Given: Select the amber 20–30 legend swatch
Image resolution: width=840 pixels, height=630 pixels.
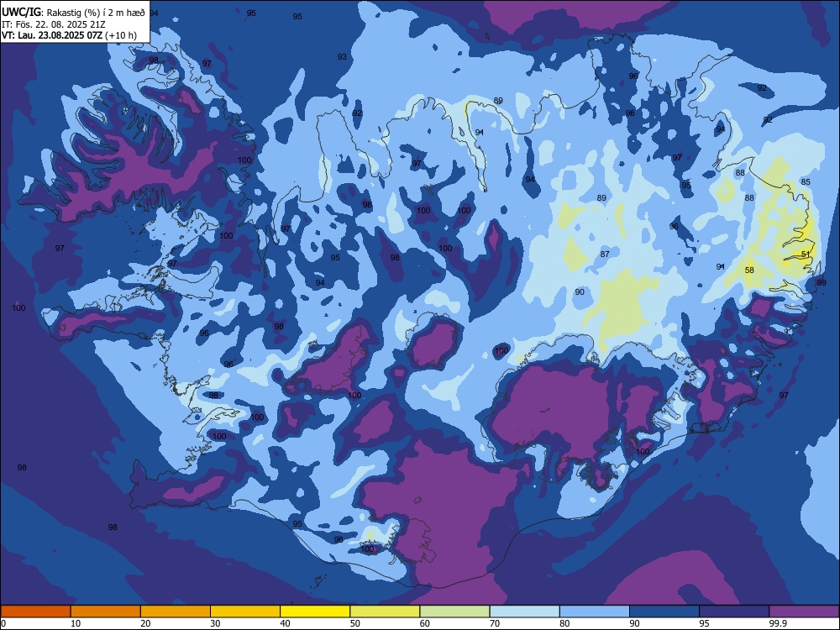Looking at the screenshot, I should (176, 612).
